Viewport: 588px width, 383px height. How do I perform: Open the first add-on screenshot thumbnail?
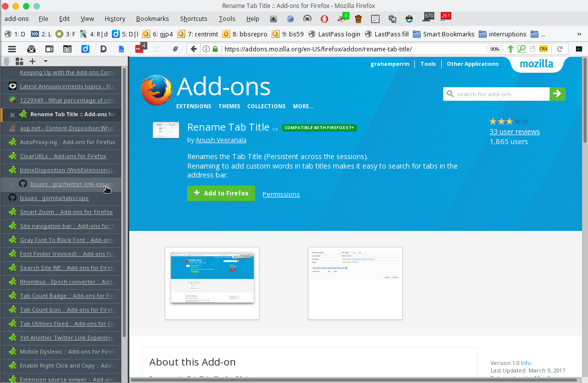[212, 283]
